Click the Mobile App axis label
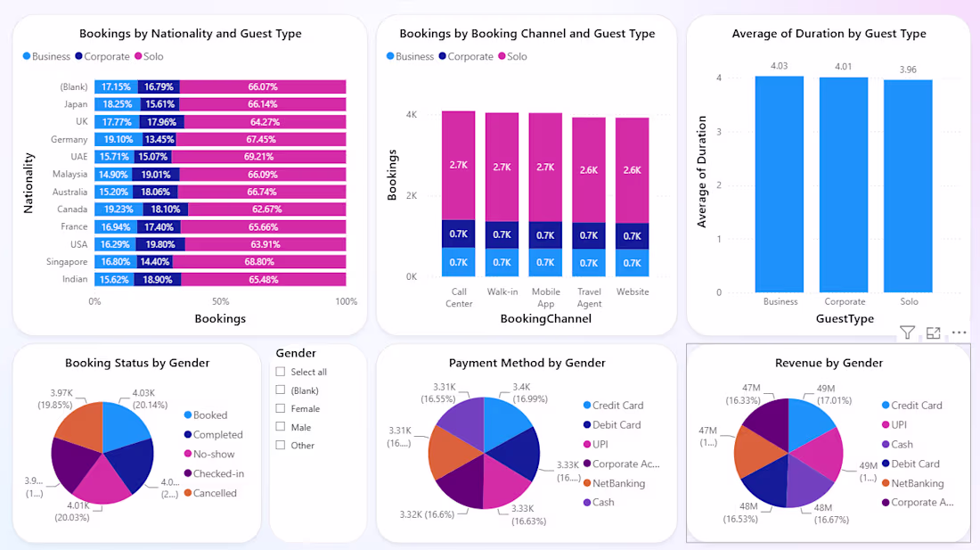Image resolution: width=980 pixels, height=550 pixels. pos(545,298)
